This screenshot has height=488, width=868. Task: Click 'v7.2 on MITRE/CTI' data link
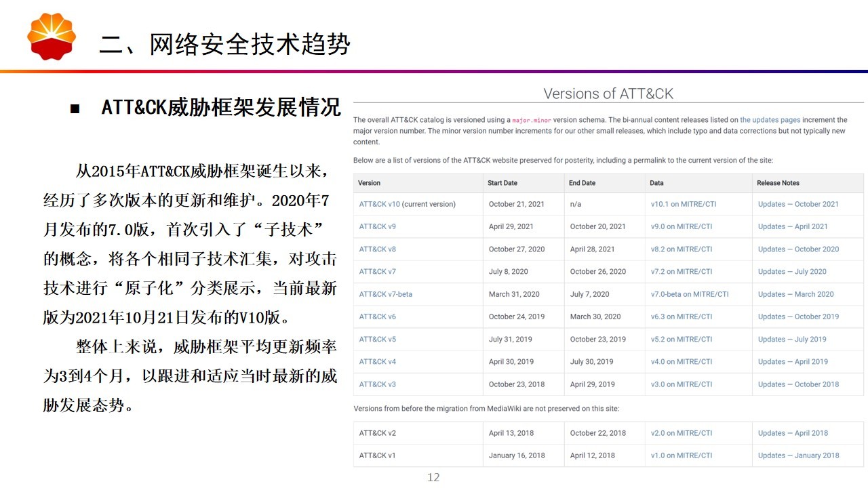coord(682,272)
